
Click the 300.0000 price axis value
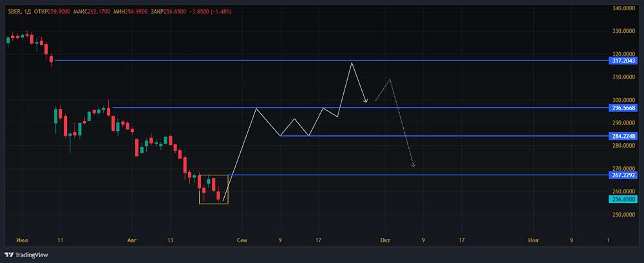coord(623,100)
